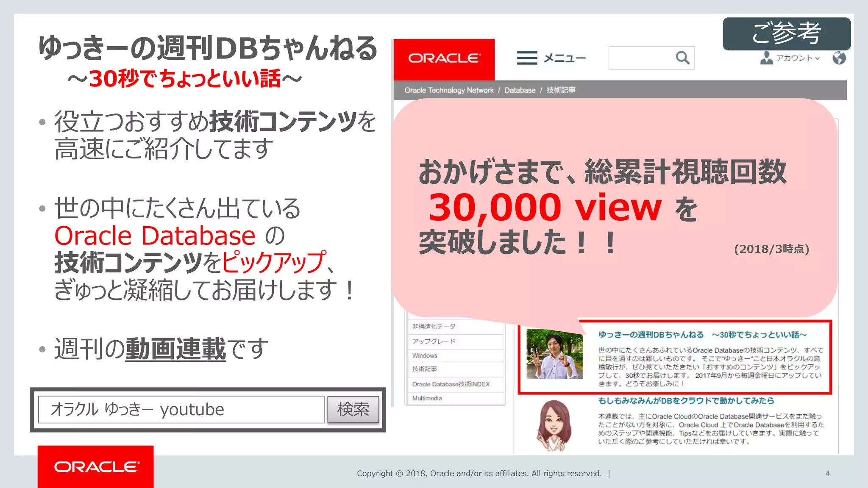Open the Database breadcrumb link

520,90
